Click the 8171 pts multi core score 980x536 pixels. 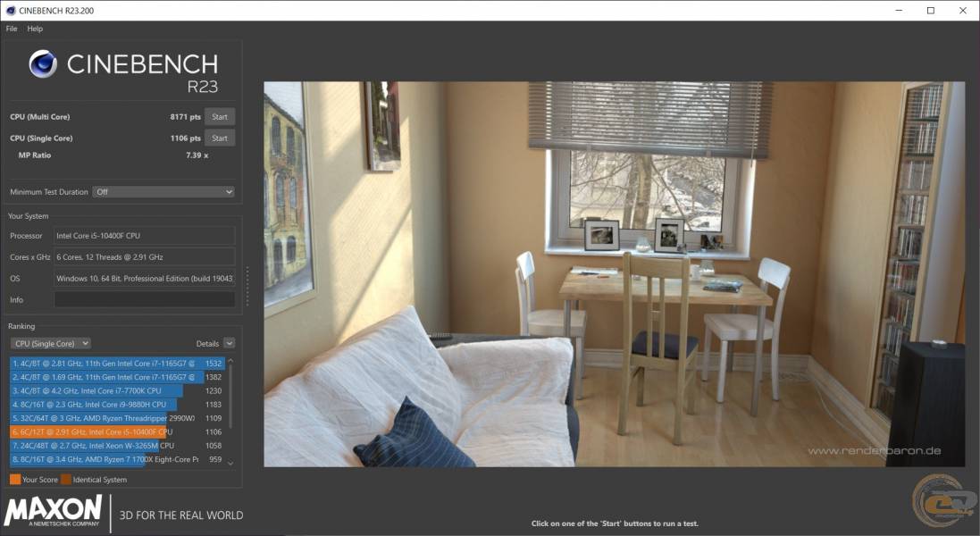[185, 117]
